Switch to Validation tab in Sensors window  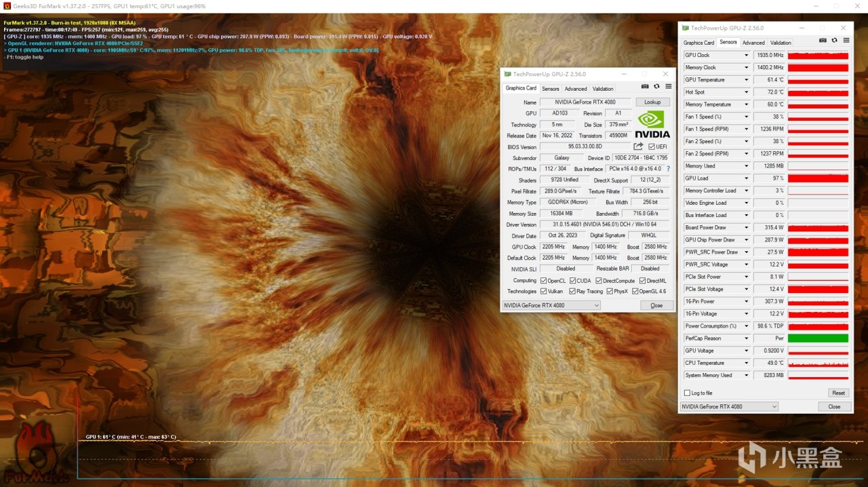(781, 43)
